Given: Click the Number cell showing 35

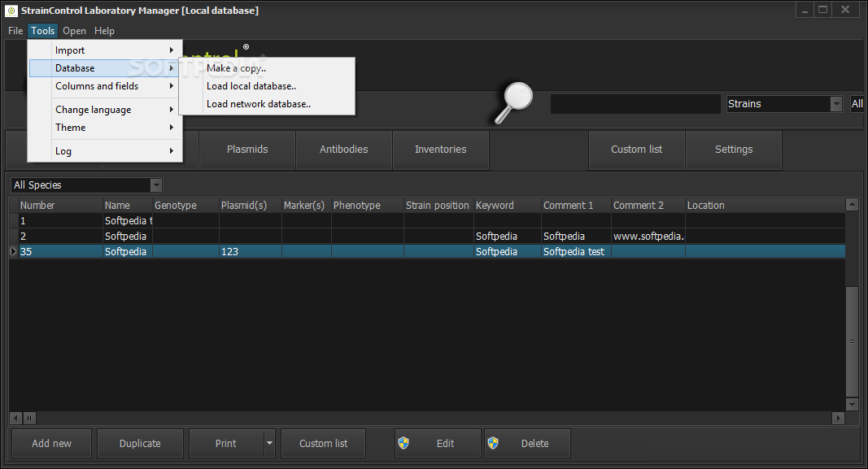Looking at the screenshot, I should pyautogui.click(x=60, y=252).
